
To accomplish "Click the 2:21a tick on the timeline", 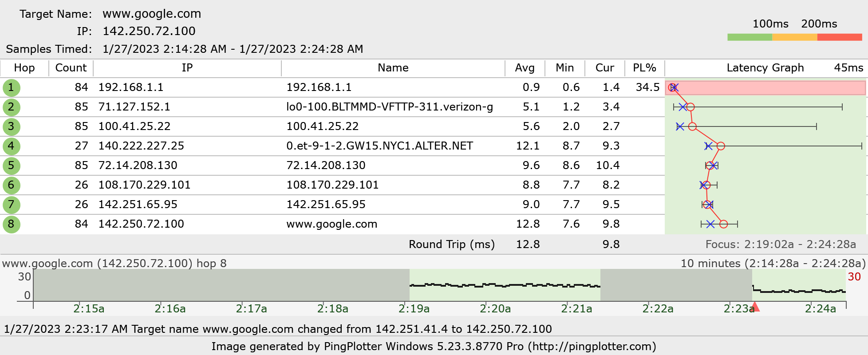I will coord(576,309).
